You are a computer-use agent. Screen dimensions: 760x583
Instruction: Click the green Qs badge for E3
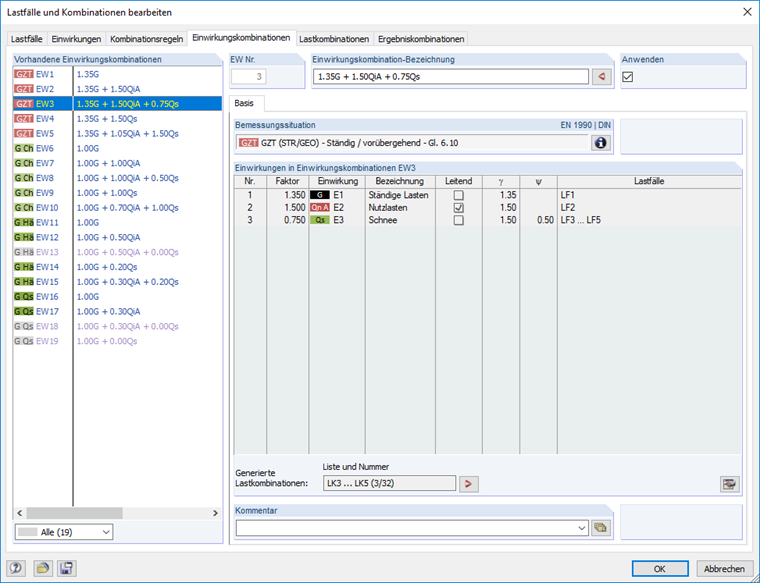point(319,220)
